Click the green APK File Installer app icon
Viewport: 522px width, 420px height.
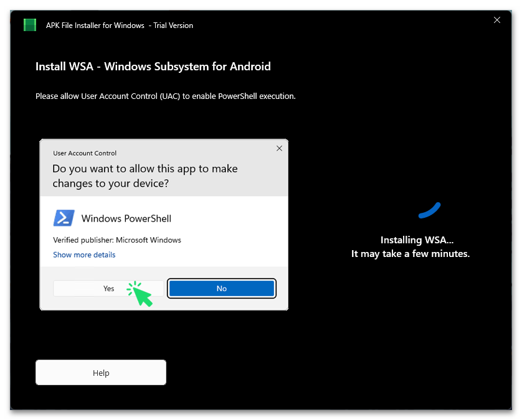pyautogui.click(x=30, y=26)
